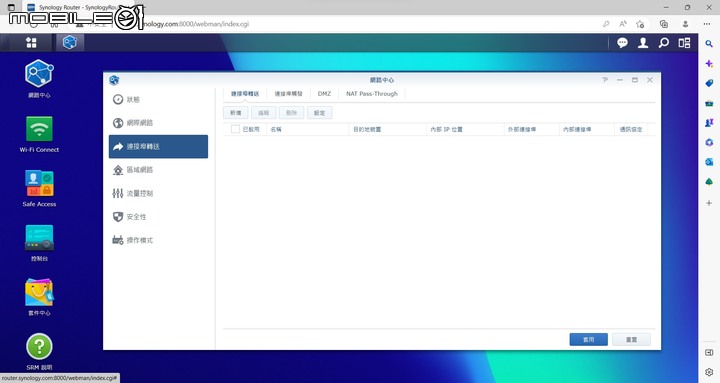Toggle the 已啟用 (Enabled) header checkbox
Screen dimensions: 720x383
(x=235, y=129)
